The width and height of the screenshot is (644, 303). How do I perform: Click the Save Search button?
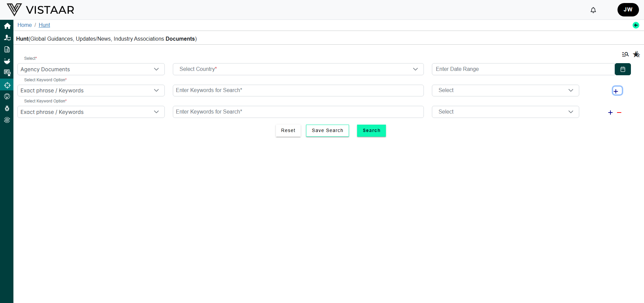coord(327,131)
